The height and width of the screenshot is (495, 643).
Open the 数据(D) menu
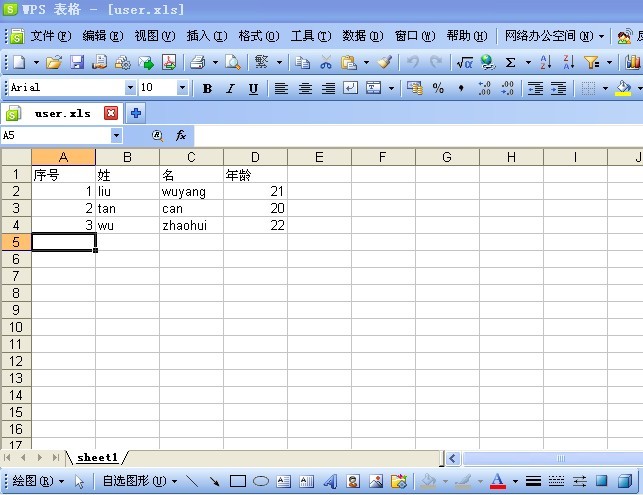363,36
